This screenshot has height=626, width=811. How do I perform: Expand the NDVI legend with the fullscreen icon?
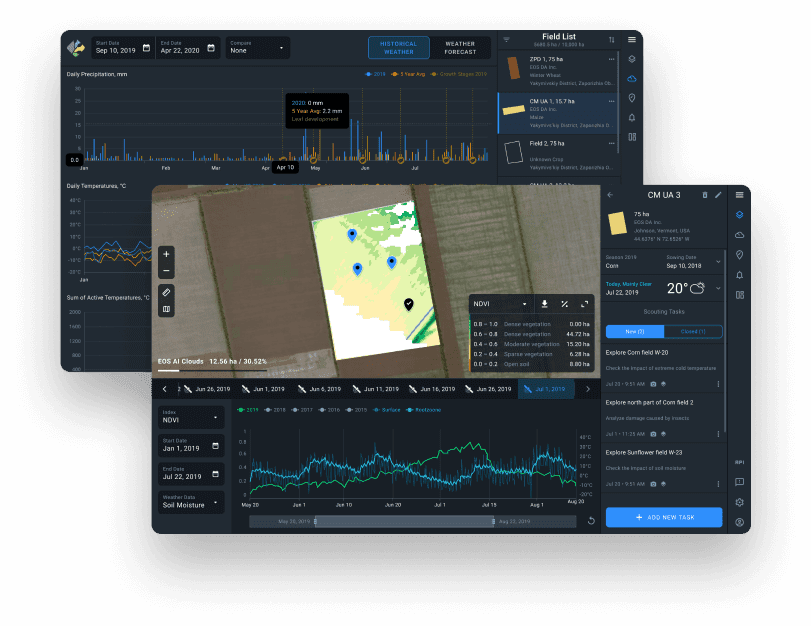tap(584, 304)
